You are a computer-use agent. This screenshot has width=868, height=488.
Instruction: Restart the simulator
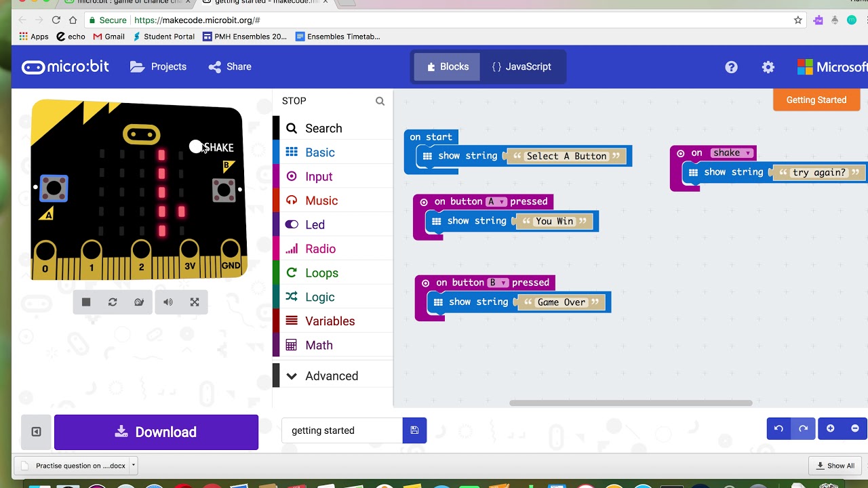(113, 302)
